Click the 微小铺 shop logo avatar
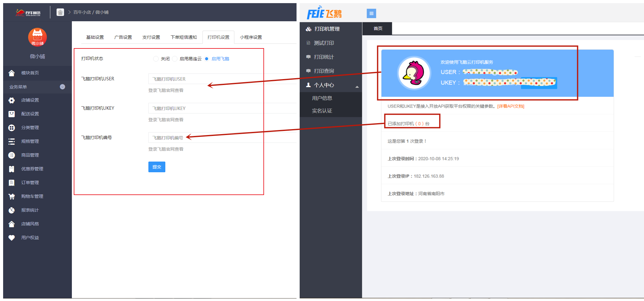The height and width of the screenshot is (301, 644). tap(37, 37)
